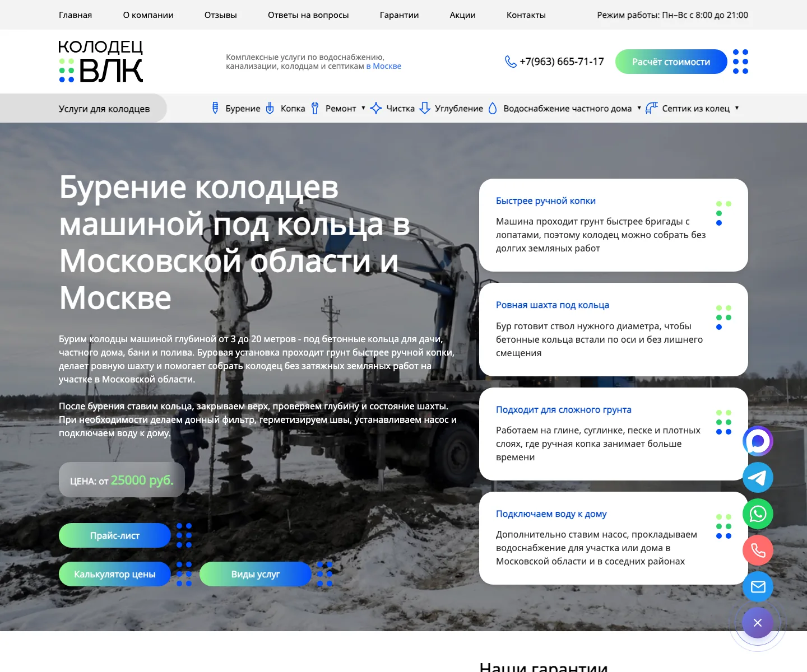Expand the Ремонт submenu arrow
Image resolution: width=807 pixels, height=672 pixels.
[x=363, y=108]
